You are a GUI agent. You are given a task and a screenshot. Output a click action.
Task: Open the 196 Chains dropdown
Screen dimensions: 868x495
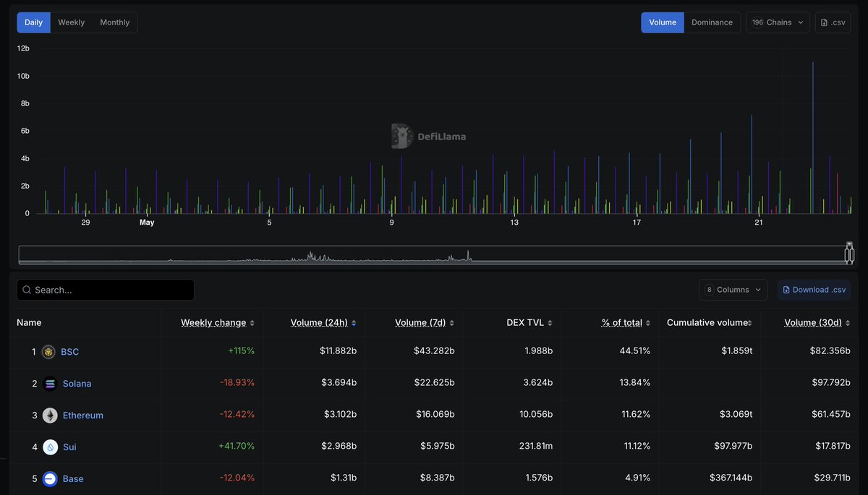click(778, 22)
